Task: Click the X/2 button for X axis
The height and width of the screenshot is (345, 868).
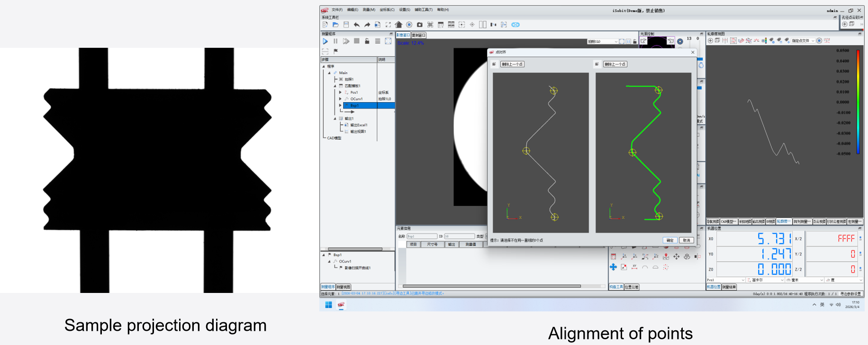Action: (798, 239)
